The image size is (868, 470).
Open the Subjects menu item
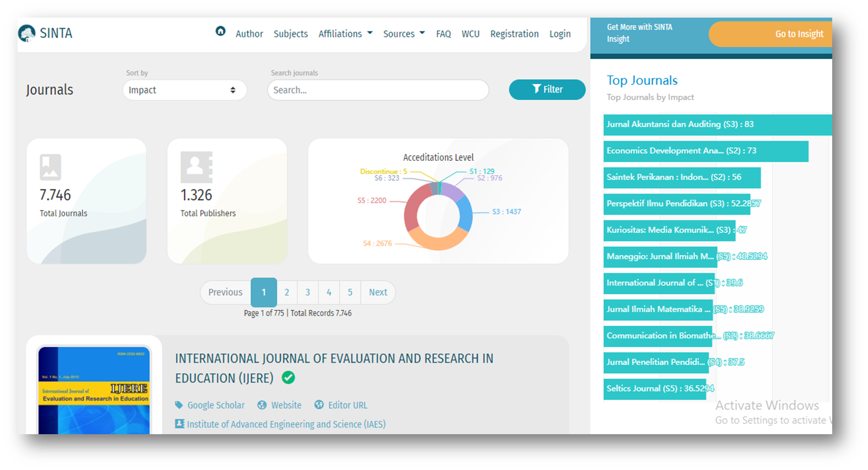tap(291, 34)
